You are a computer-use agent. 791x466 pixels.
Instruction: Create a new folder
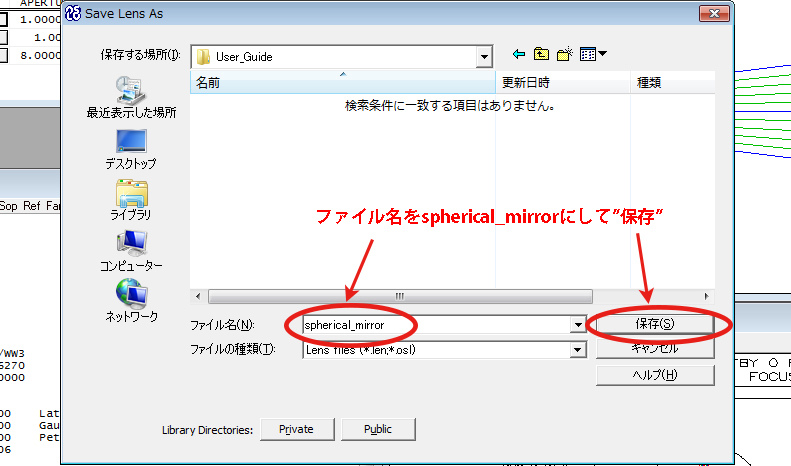click(565, 55)
